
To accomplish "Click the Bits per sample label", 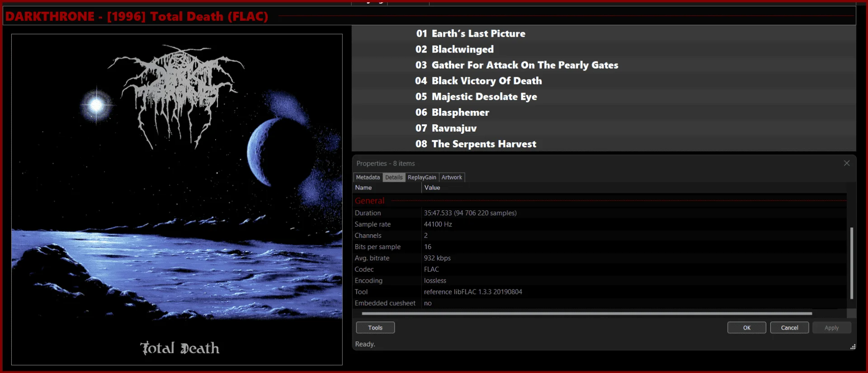I will [x=377, y=247].
